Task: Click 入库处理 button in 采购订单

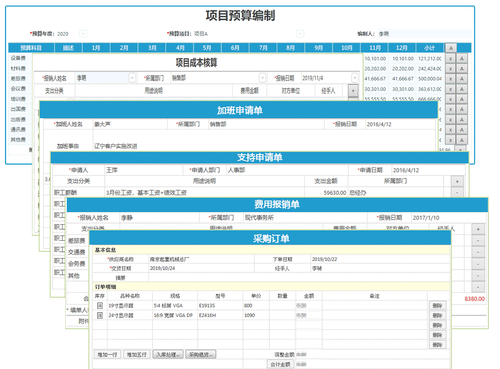Action: tap(168, 355)
